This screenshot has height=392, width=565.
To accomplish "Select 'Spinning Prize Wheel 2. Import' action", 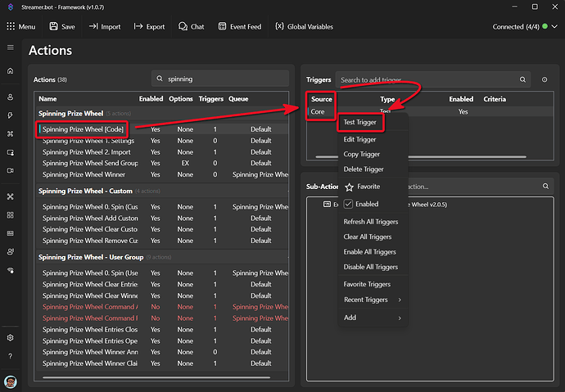I will pos(162,152).
